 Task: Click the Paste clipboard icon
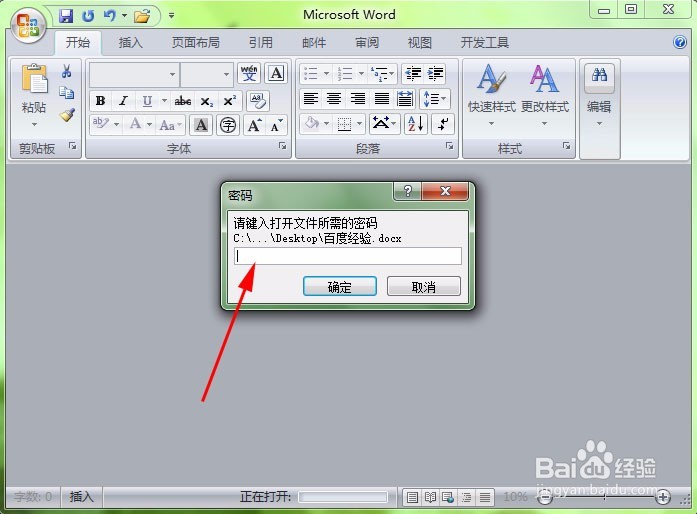34,79
